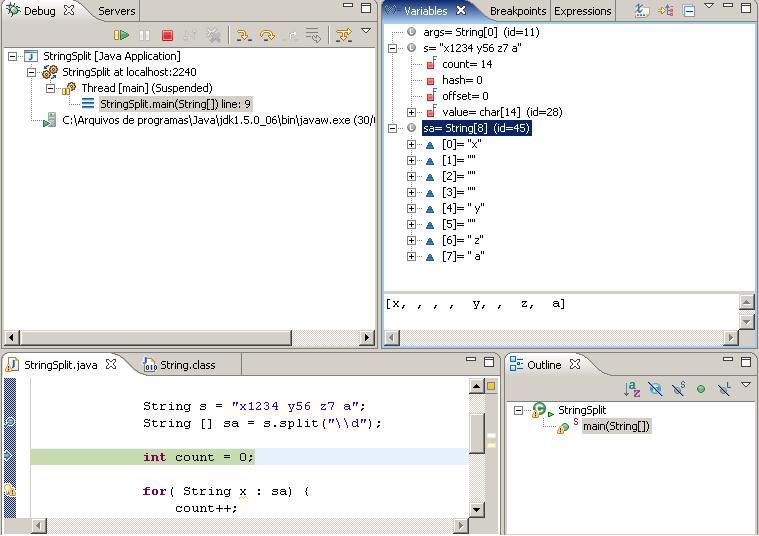Expand the value= char[14] field
The width and height of the screenshot is (759, 536).
tap(411, 112)
